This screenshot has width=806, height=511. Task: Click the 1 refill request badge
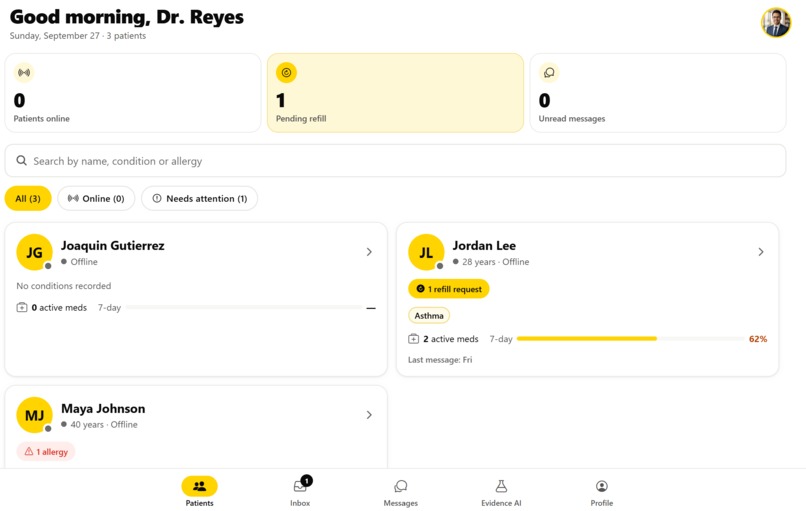point(449,289)
